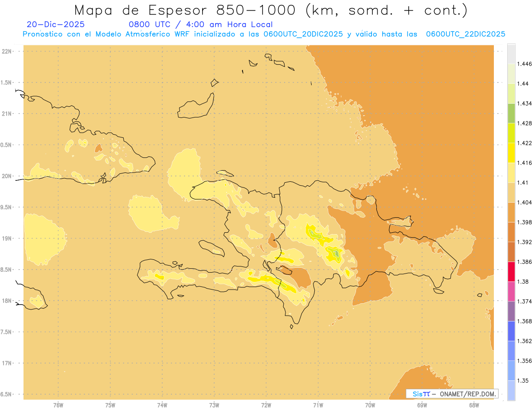The height and width of the screenshot is (411, 532).
Task: Click the '72W' longitude label
Action: pos(266,405)
